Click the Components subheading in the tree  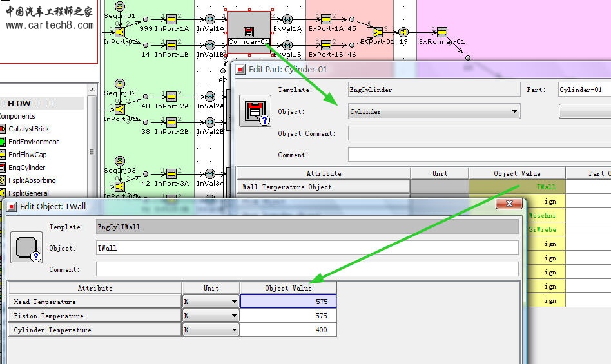coord(17,116)
